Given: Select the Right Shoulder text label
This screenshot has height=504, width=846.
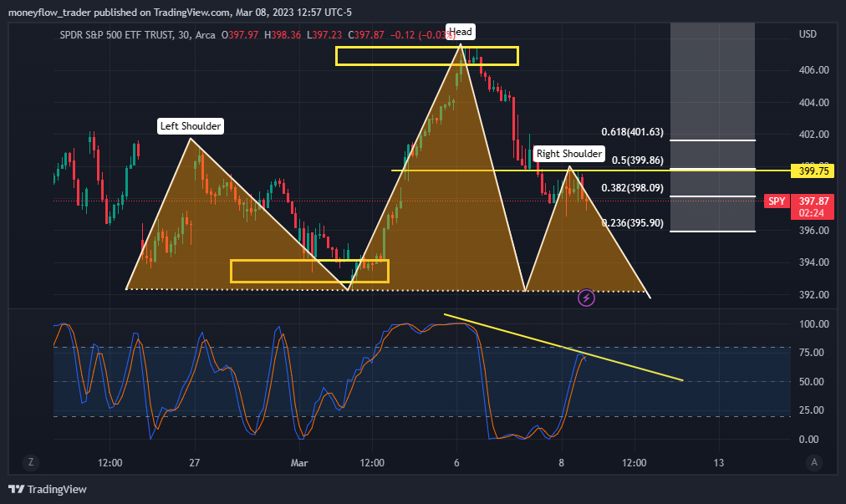Looking at the screenshot, I should [x=568, y=154].
